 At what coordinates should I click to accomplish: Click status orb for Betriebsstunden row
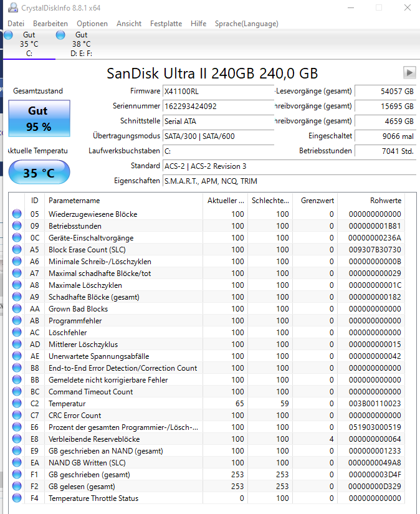(x=17, y=226)
